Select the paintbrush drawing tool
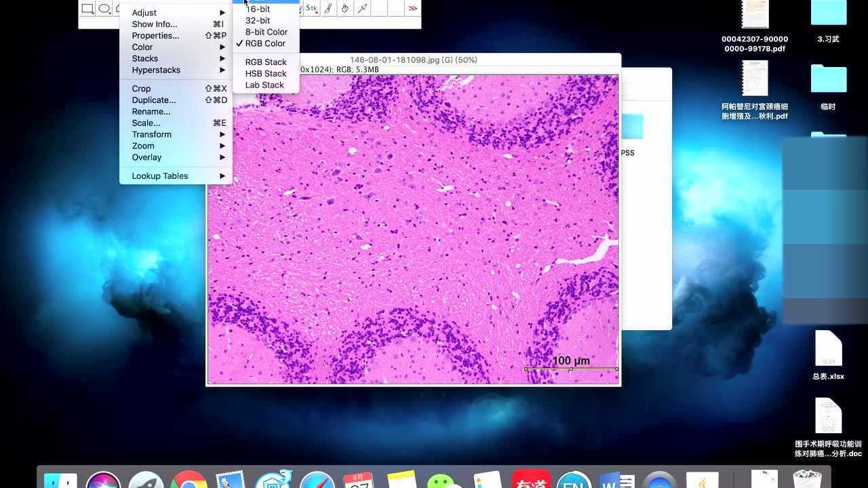Image resolution: width=868 pixels, height=488 pixels. click(328, 9)
